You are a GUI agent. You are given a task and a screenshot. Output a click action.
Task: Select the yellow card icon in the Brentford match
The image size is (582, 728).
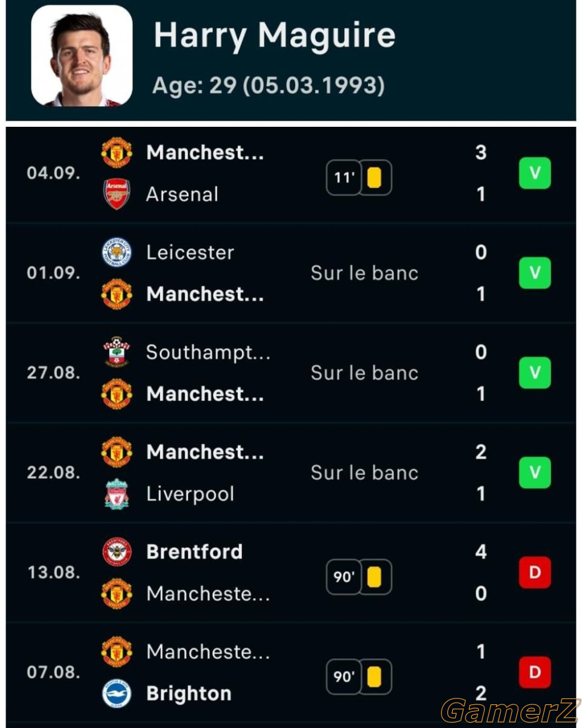pos(375,577)
